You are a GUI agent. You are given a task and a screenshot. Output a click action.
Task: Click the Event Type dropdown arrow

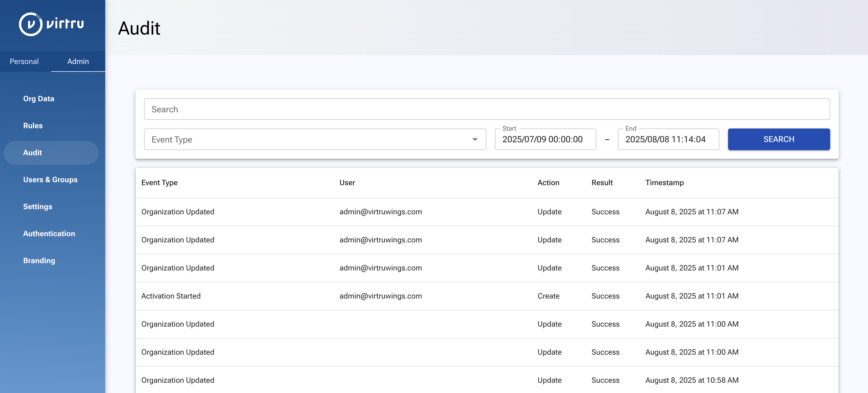pyautogui.click(x=475, y=140)
